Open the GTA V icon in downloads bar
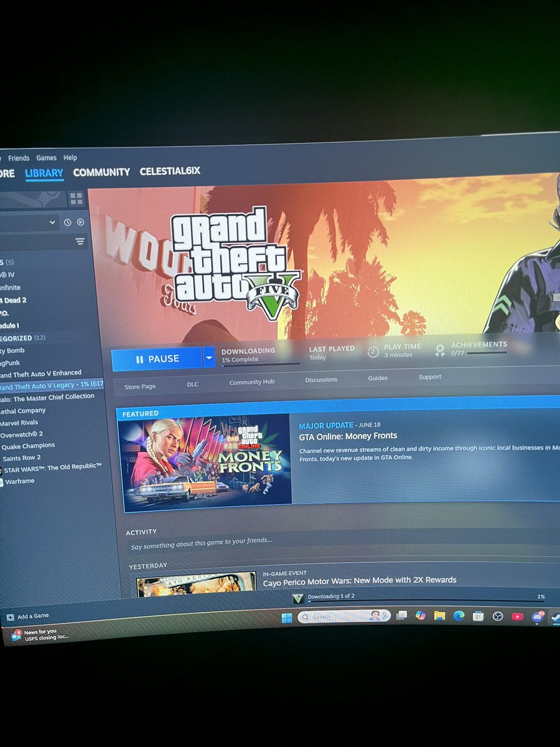Image resolution: width=560 pixels, height=747 pixels. (298, 598)
